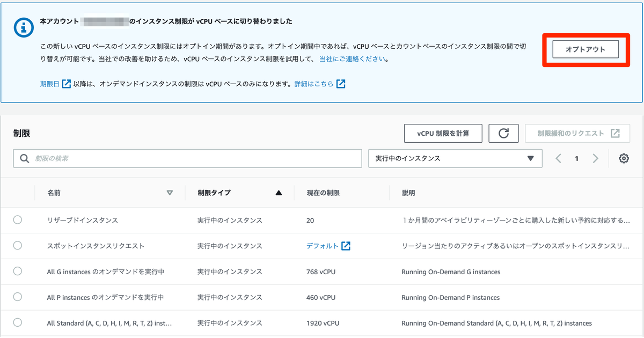Click Running On-Demand Standard instances description
Viewport: 644px width, 338px height.
496,324
